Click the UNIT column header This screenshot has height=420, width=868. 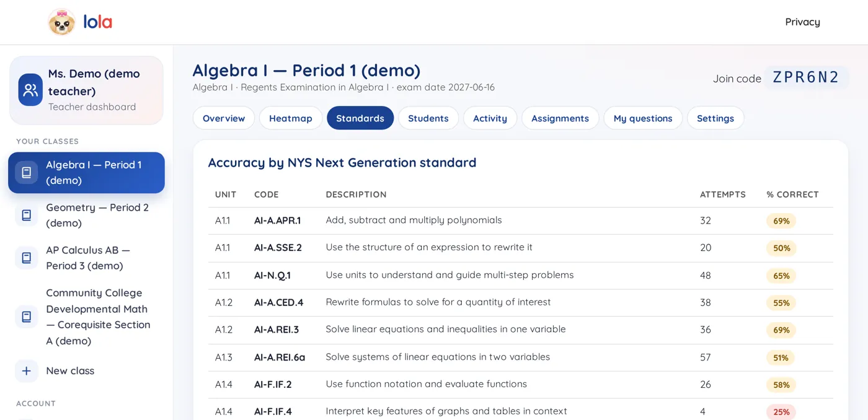(226, 195)
